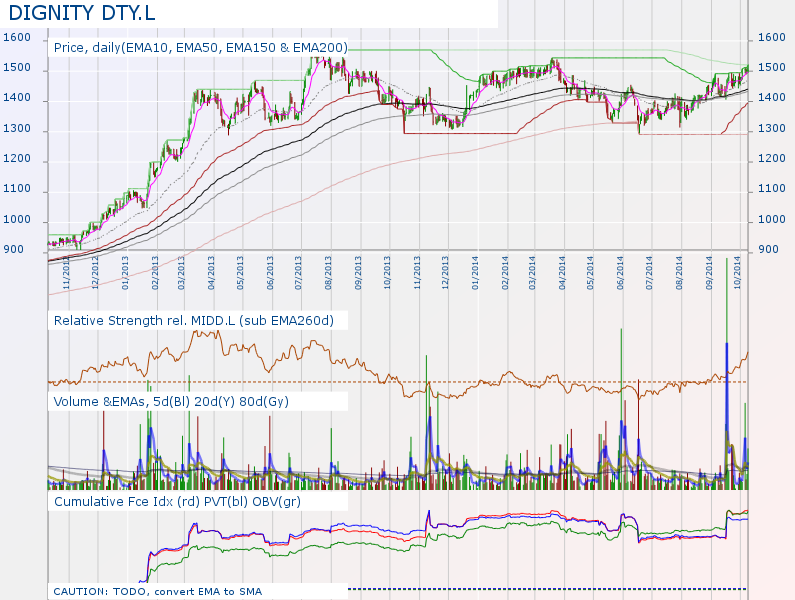Click the 900 price label on right axis
Screen dimensions: 795x600
768,250
